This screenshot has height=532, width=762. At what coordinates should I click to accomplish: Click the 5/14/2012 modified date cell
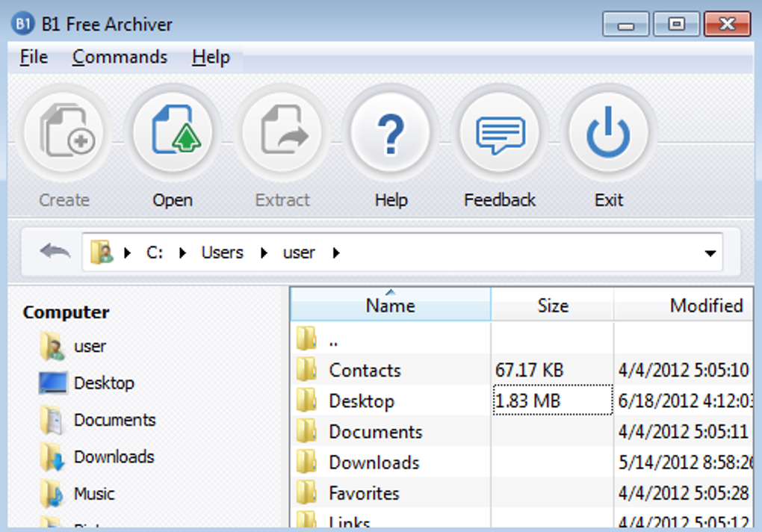click(x=685, y=463)
